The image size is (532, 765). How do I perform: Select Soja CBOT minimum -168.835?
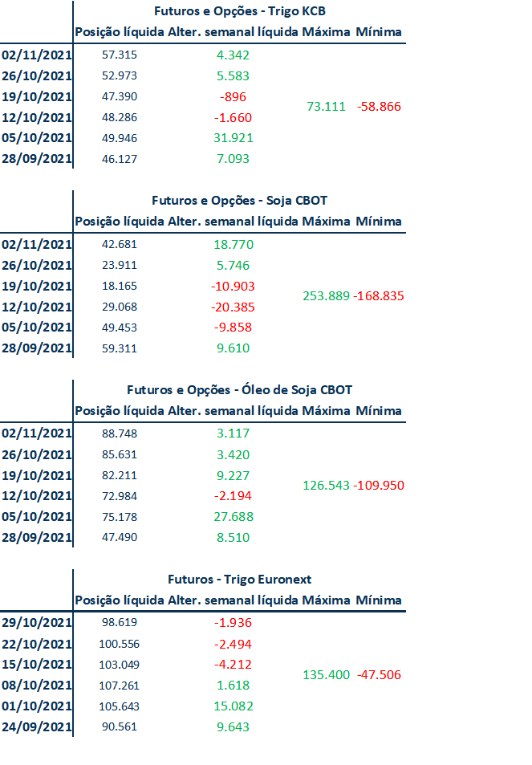379,295
